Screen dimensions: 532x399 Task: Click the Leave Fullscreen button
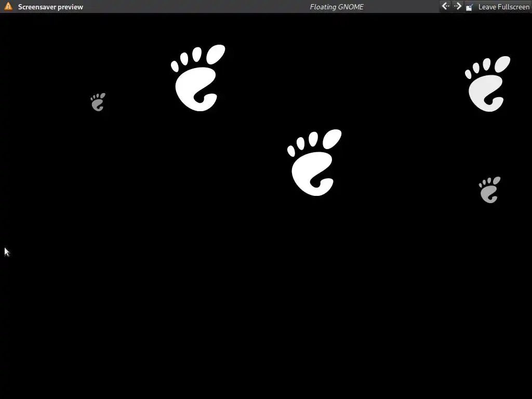point(498,7)
